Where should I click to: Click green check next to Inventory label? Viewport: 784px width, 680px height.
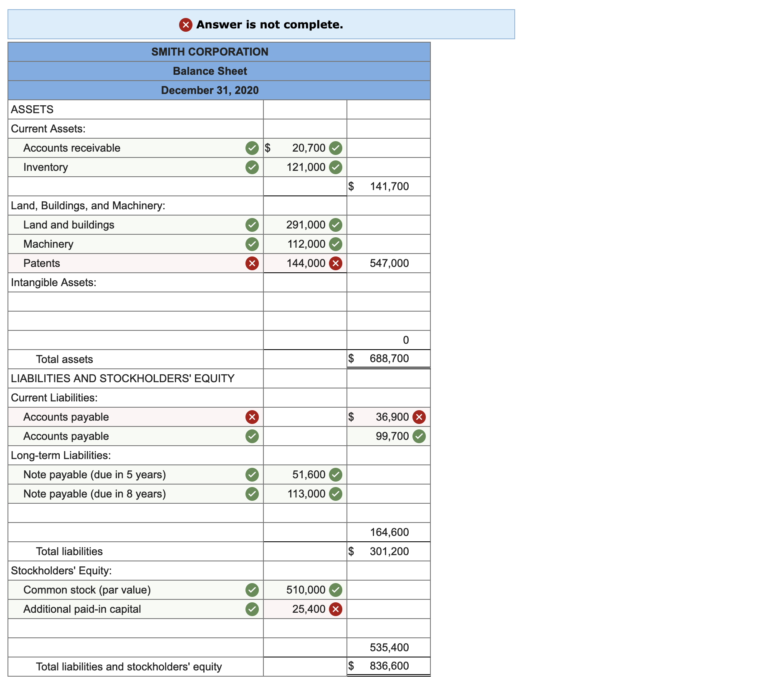coord(252,167)
